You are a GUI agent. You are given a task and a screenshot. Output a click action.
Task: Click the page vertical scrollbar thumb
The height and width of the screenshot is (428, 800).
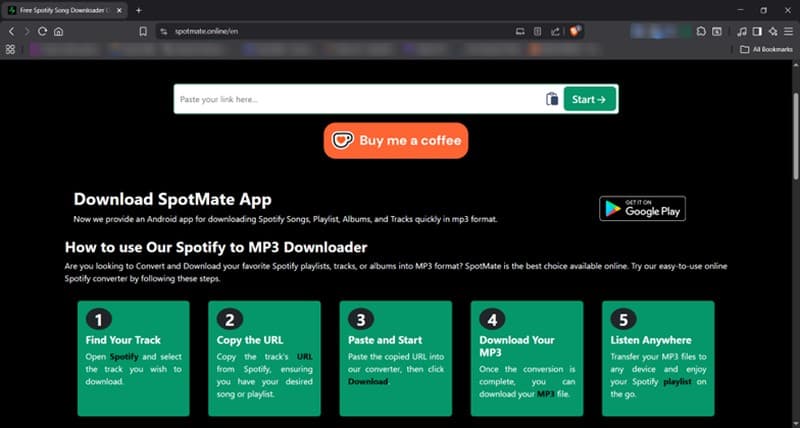[x=795, y=136]
